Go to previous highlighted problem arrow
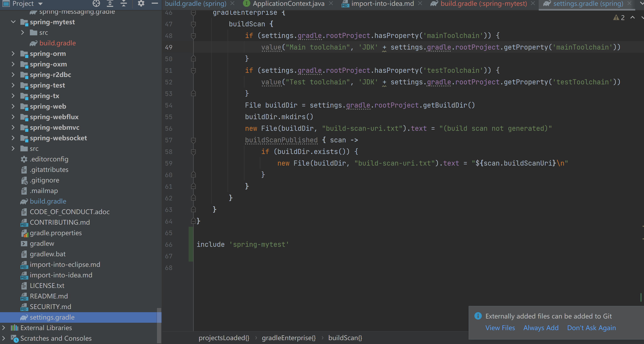Image resolution: width=644 pixels, height=344 pixels. click(633, 17)
